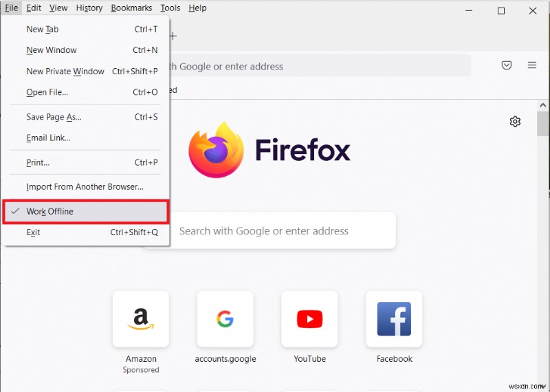Click the scrollbar down arrow
This screenshot has width=550, height=392.
click(x=543, y=386)
